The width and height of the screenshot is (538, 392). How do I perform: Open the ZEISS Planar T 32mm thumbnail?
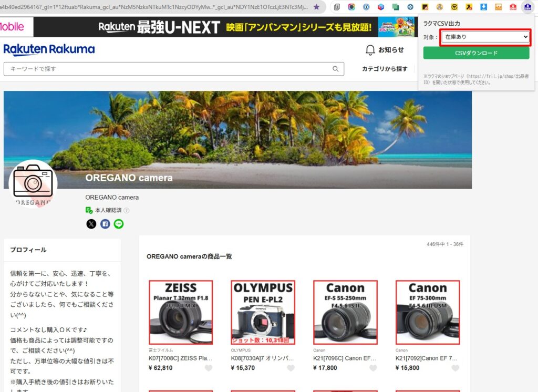(181, 312)
